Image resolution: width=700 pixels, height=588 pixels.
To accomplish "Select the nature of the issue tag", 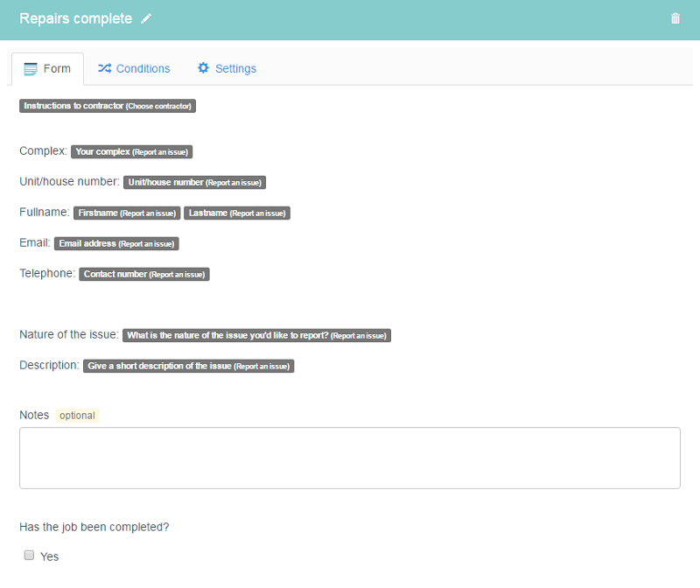I will [x=256, y=335].
